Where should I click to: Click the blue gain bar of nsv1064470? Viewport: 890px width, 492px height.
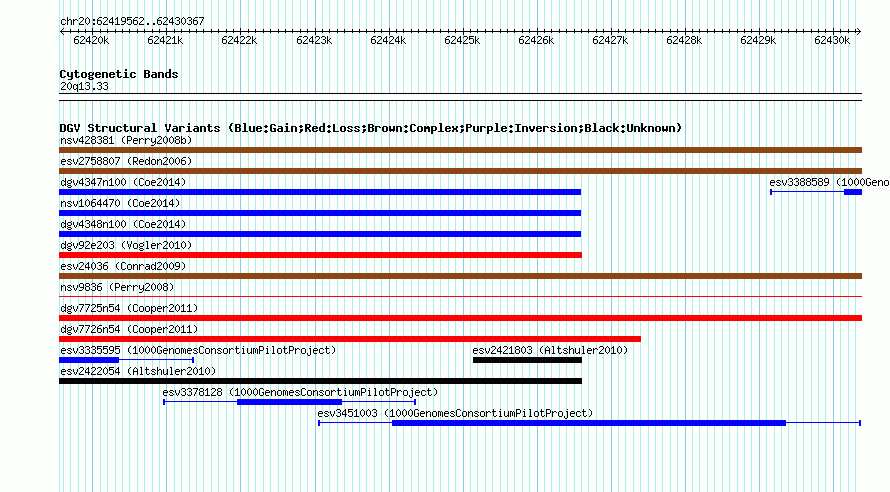coord(320,213)
